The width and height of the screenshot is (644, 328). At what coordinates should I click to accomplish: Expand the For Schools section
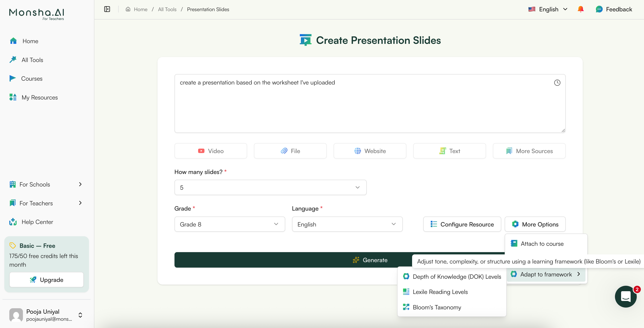46,184
